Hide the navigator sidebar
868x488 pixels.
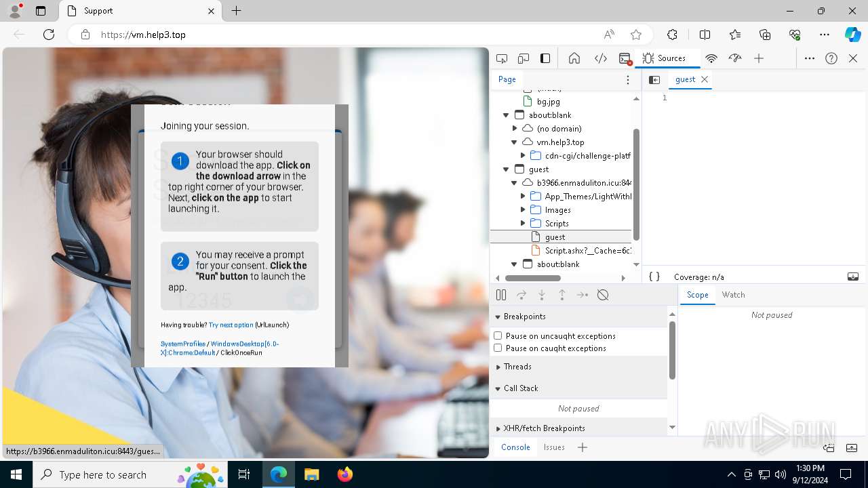pyautogui.click(x=654, y=79)
